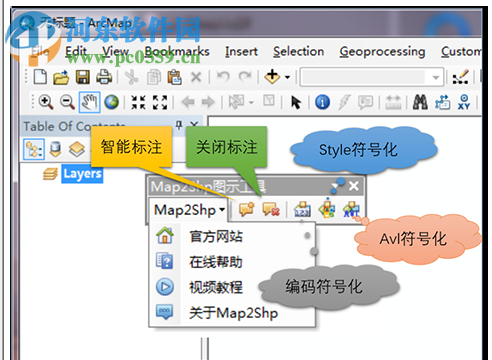
Task: Click the Editor toolbar pencil icon
Action: click(x=461, y=77)
